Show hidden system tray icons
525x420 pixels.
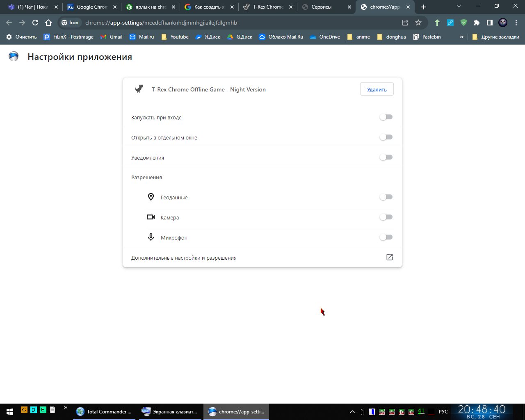pyautogui.click(x=352, y=411)
